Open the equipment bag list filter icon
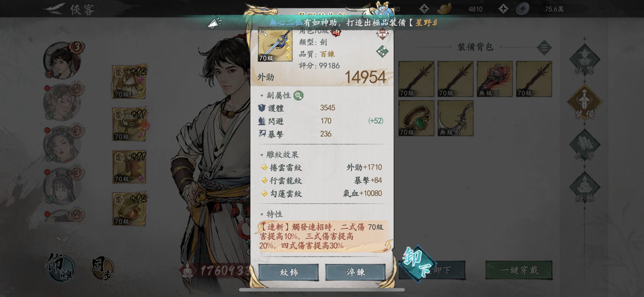This screenshot has width=644, height=297. tap(544, 48)
